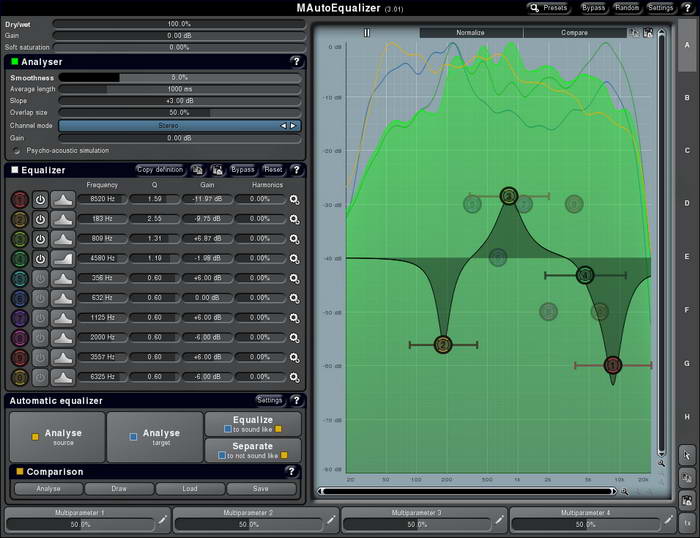Enable Psycho-acoustic simulation option
The height and width of the screenshot is (538, 700).
[x=16, y=150]
